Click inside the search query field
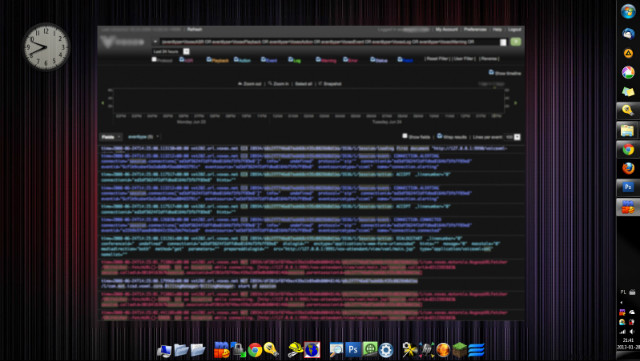The image size is (640, 361). (x=329, y=42)
